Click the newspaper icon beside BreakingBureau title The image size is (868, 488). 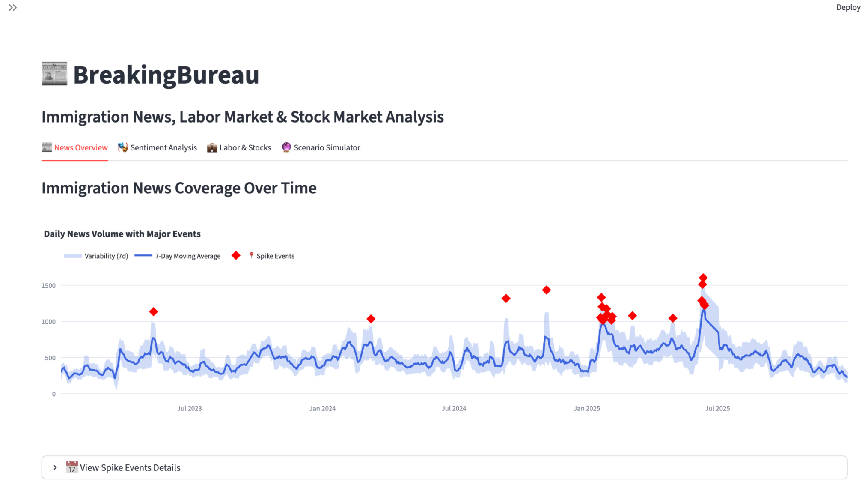click(x=54, y=74)
